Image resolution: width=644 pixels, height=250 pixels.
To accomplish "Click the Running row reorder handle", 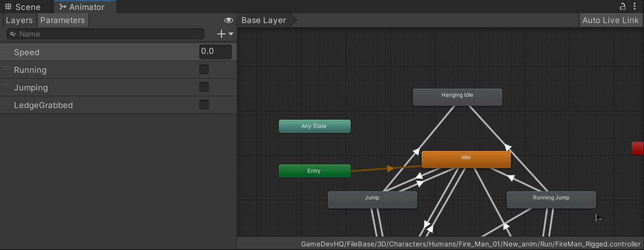I will (x=7, y=69).
